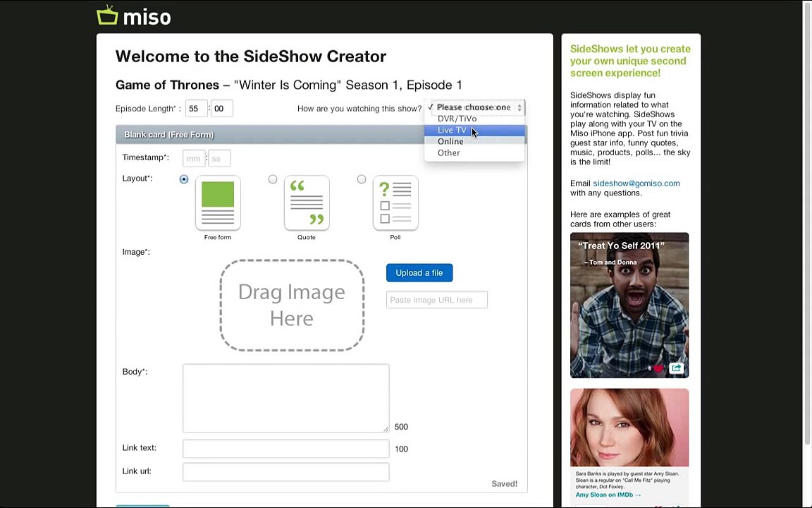
Task: Click the Game of Thrones episode title
Action: click(x=288, y=85)
